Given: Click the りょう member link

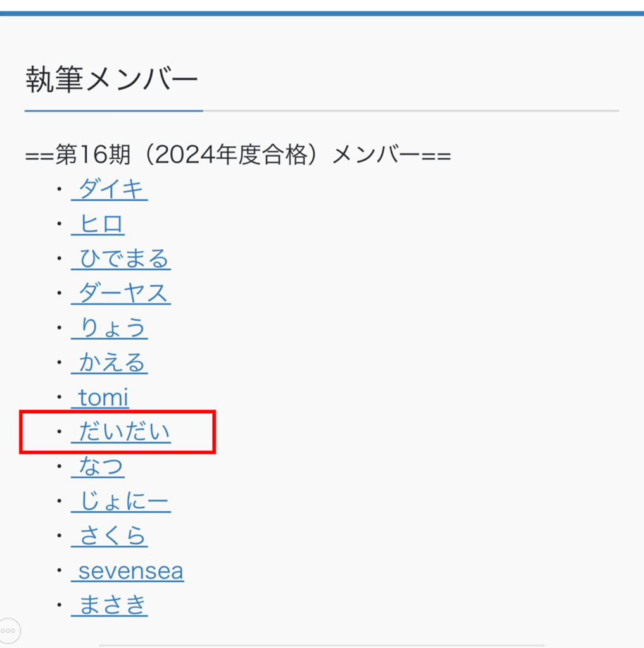Looking at the screenshot, I should point(112,328).
